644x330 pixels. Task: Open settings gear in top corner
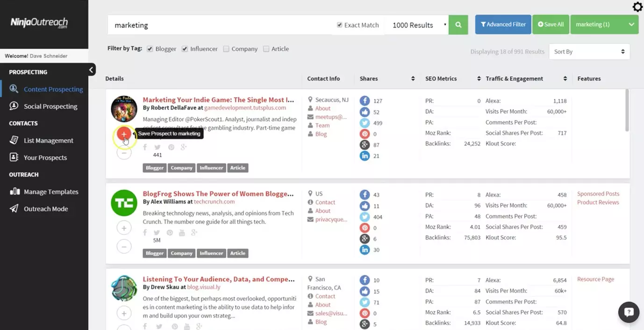[637, 7]
